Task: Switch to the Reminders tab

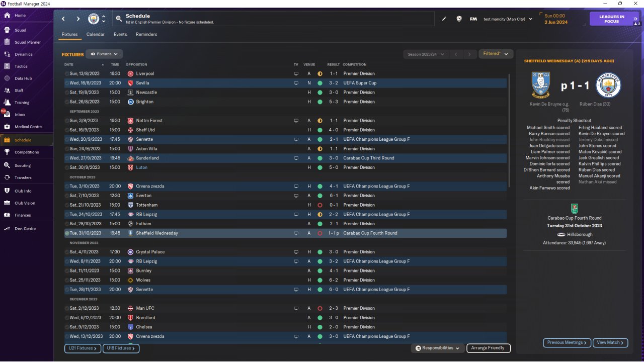Action: pos(146,35)
